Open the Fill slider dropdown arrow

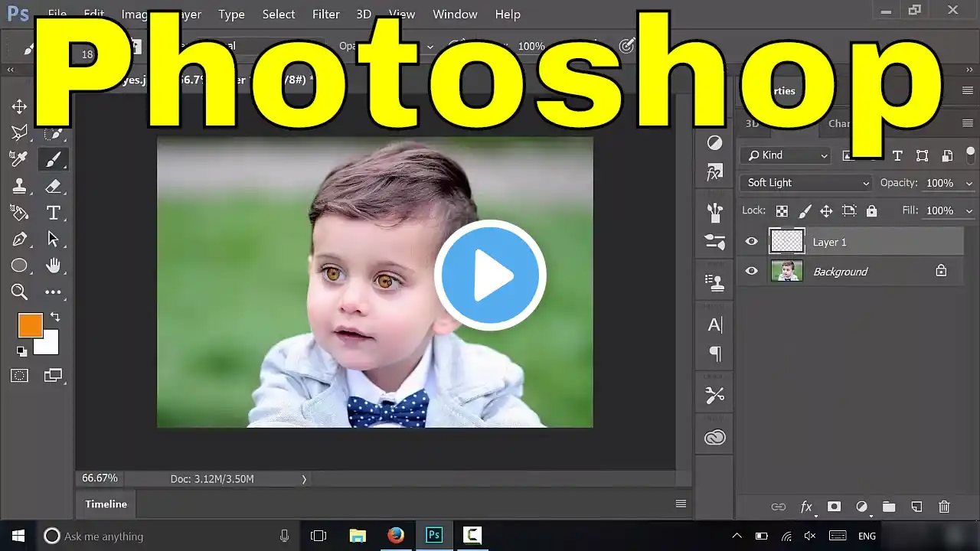click(x=969, y=211)
